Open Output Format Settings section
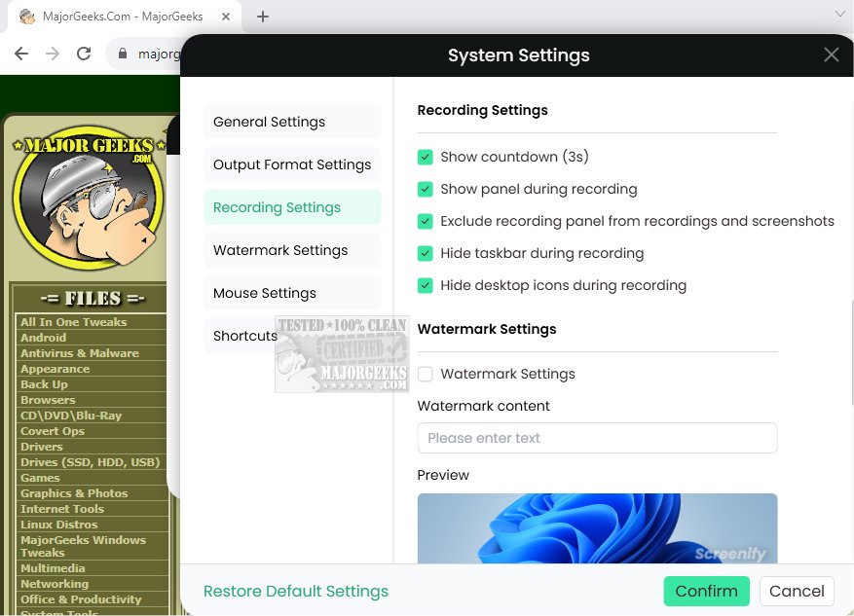 (292, 164)
